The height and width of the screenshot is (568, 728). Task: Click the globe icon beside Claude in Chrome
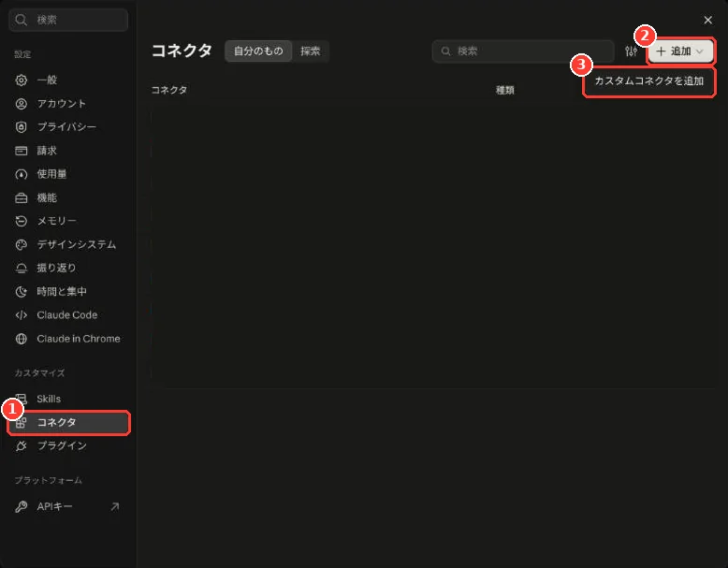(22, 339)
